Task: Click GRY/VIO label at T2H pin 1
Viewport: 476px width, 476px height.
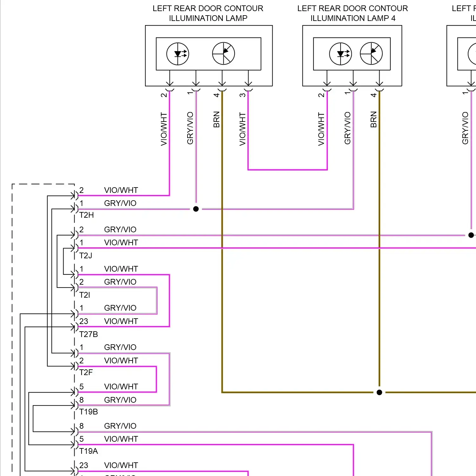Action: pyautogui.click(x=120, y=203)
